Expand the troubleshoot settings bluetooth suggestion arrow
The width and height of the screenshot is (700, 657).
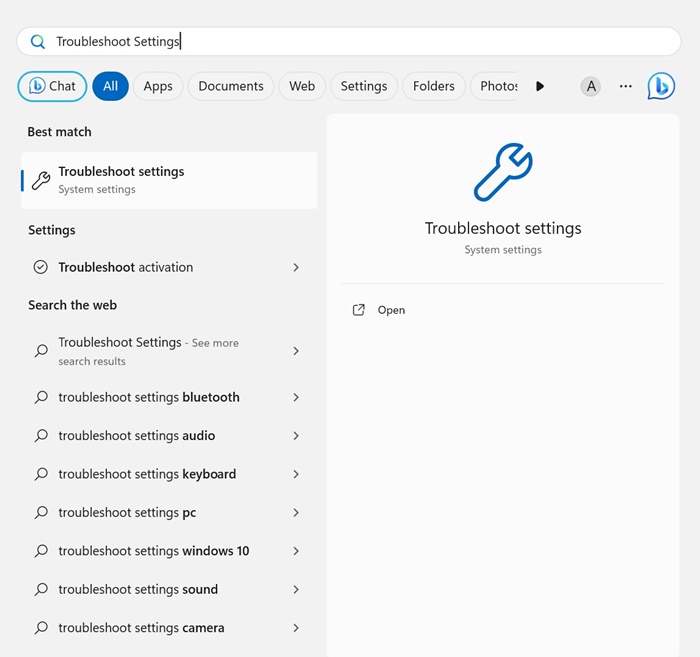pos(296,397)
